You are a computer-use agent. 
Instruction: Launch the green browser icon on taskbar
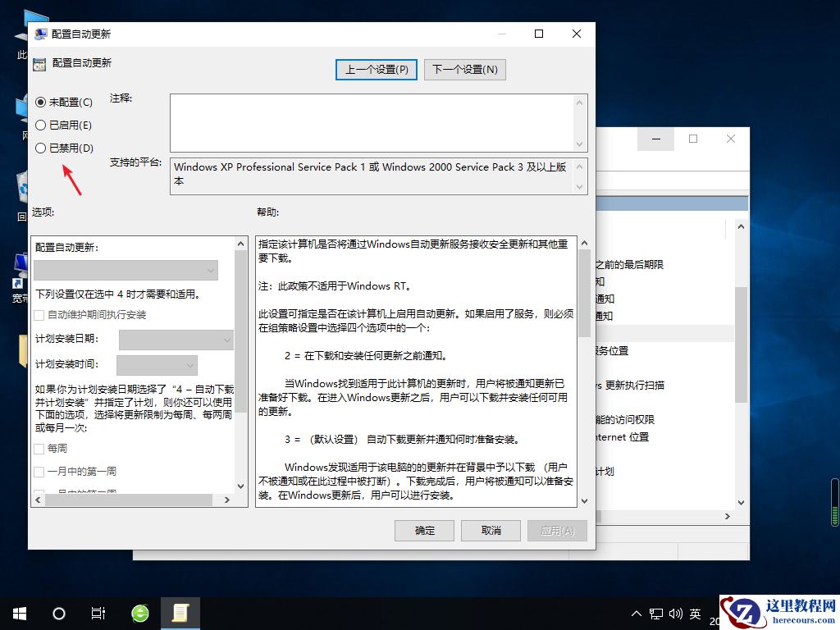[x=138, y=613]
